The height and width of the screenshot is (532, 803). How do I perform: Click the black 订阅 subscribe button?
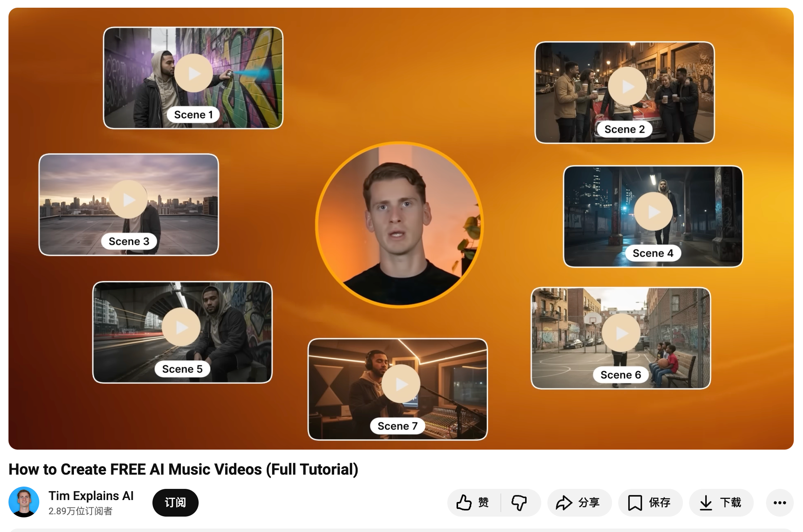tap(176, 502)
